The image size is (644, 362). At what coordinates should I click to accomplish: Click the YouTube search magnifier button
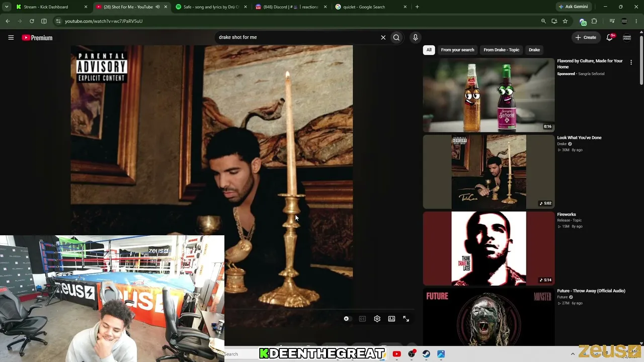(x=396, y=37)
